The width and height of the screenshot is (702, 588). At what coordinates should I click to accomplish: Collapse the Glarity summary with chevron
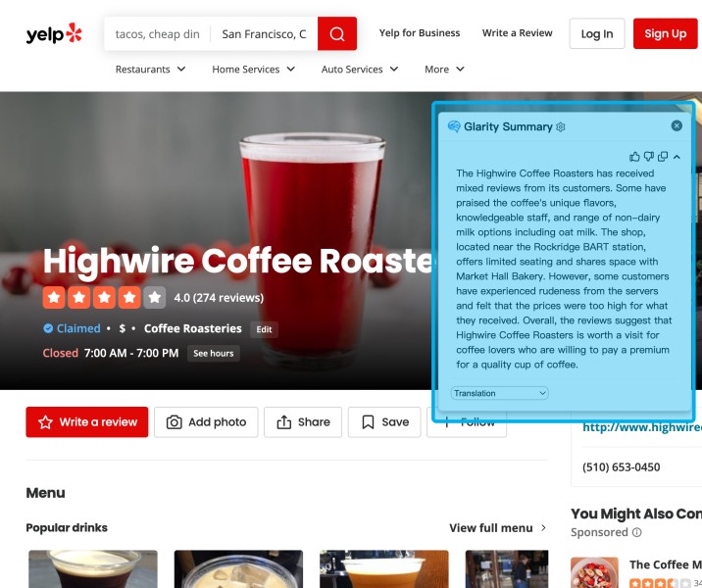pyautogui.click(x=677, y=157)
